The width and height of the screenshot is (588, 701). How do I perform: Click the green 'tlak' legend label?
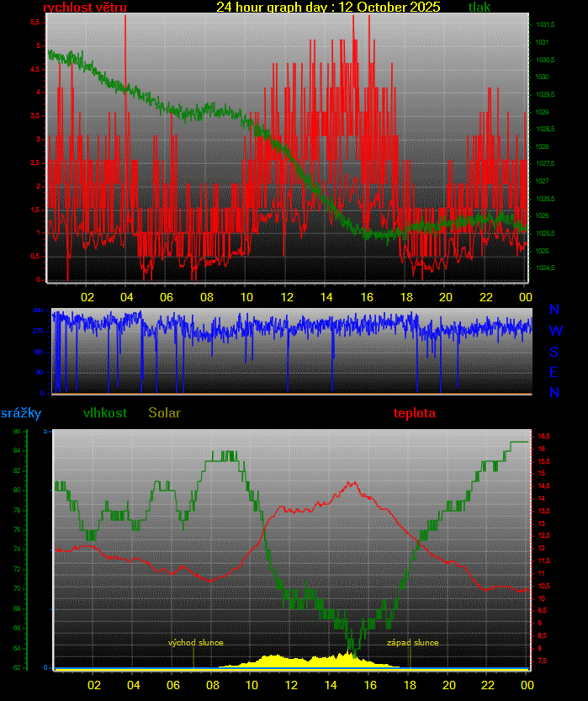tap(479, 8)
